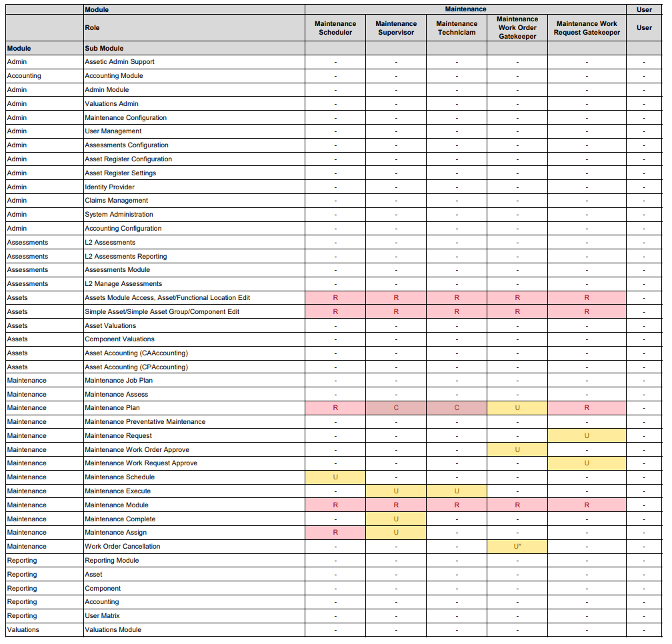Click Asset Register Settings cell
Image resolution: width=672 pixels, height=644 pixels.
[194, 173]
